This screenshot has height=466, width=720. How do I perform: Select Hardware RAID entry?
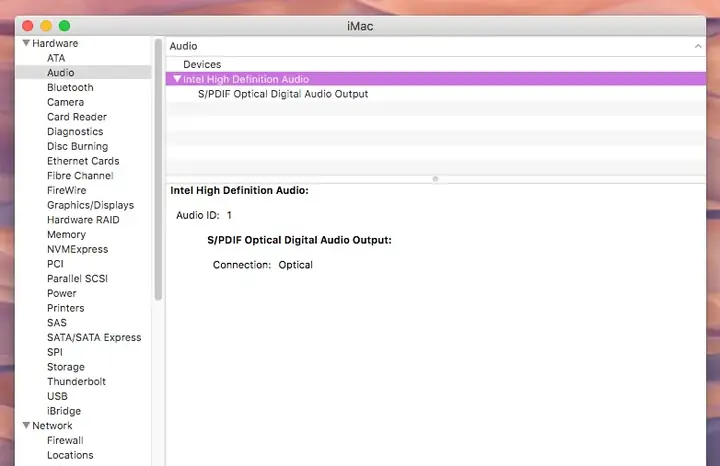83,220
